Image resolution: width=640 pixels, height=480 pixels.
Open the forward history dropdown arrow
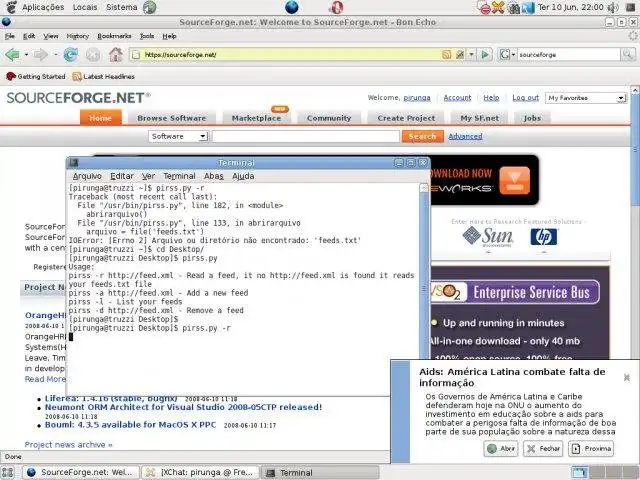(x=55, y=54)
